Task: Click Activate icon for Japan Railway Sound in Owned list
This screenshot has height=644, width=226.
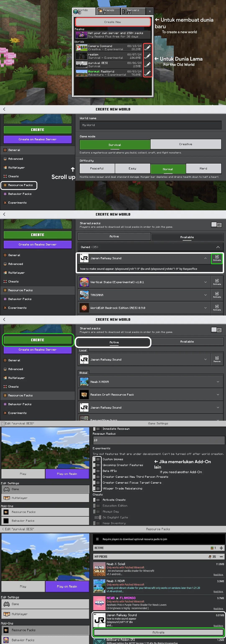Action: [217, 258]
